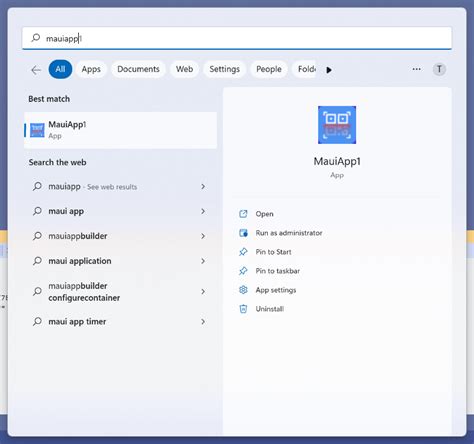Click the MauiApp1 icon in Best match
Viewport: 474px width, 444px height.
click(37, 130)
